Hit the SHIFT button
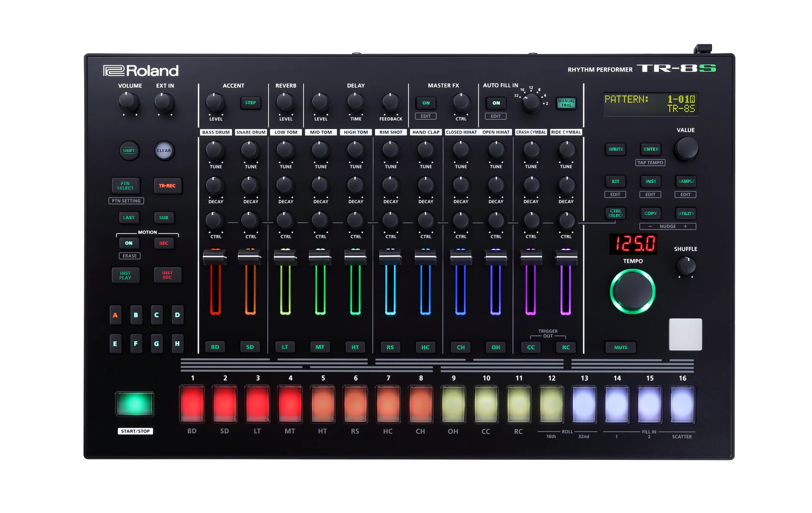812x513 pixels. (x=129, y=151)
